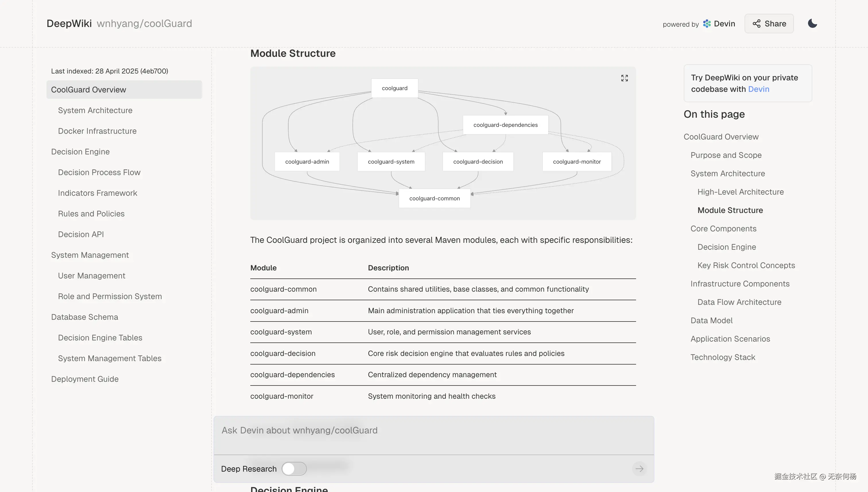Select Docker Infrastructure sidebar item
Image resolution: width=868 pixels, height=492 pixels.
97,131
